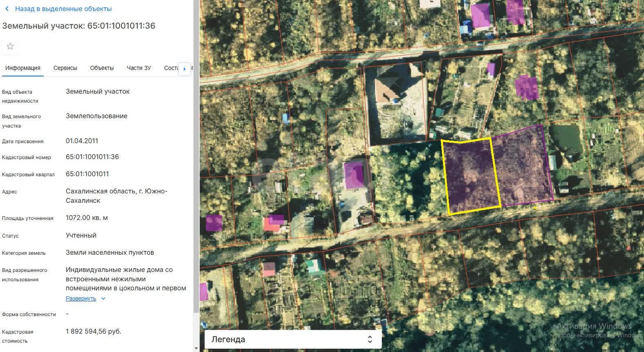The width and height of the screenshot is (644, 352).
Task: Select the yellow-outlined parcel on map
Action: pos(472,177)
